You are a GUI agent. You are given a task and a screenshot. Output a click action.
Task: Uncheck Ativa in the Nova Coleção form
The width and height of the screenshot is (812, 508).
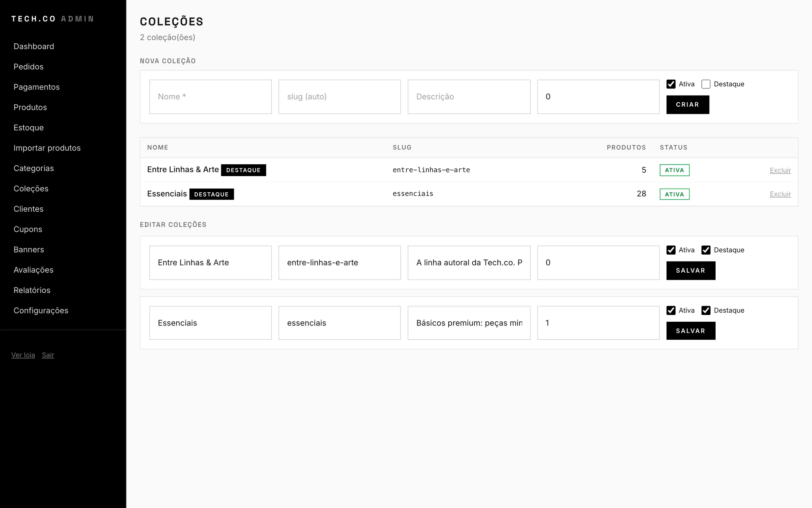coord(671,84)
